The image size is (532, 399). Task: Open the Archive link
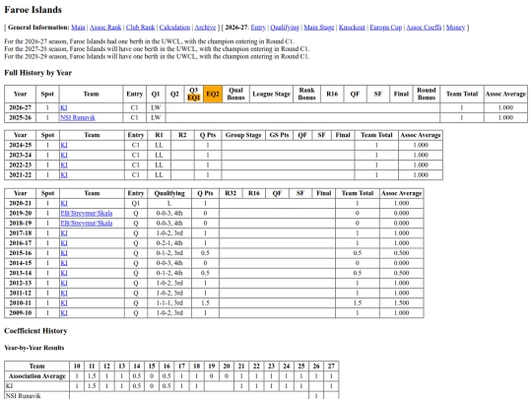[205, 28]
